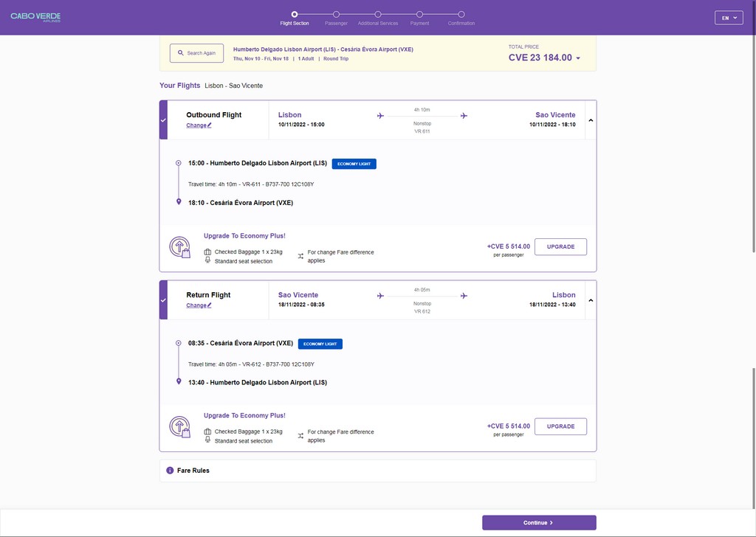Click the VR 611 flight number text

point(422,131)
